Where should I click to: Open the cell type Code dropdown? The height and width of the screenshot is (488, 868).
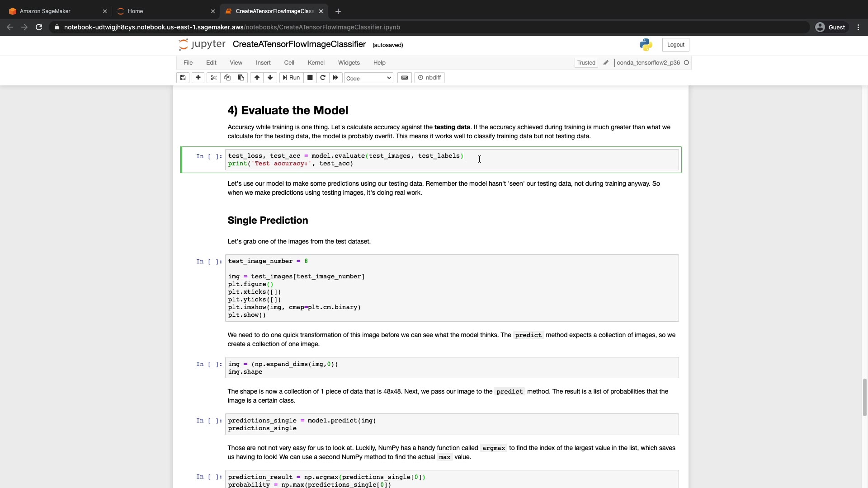(368, 78)
